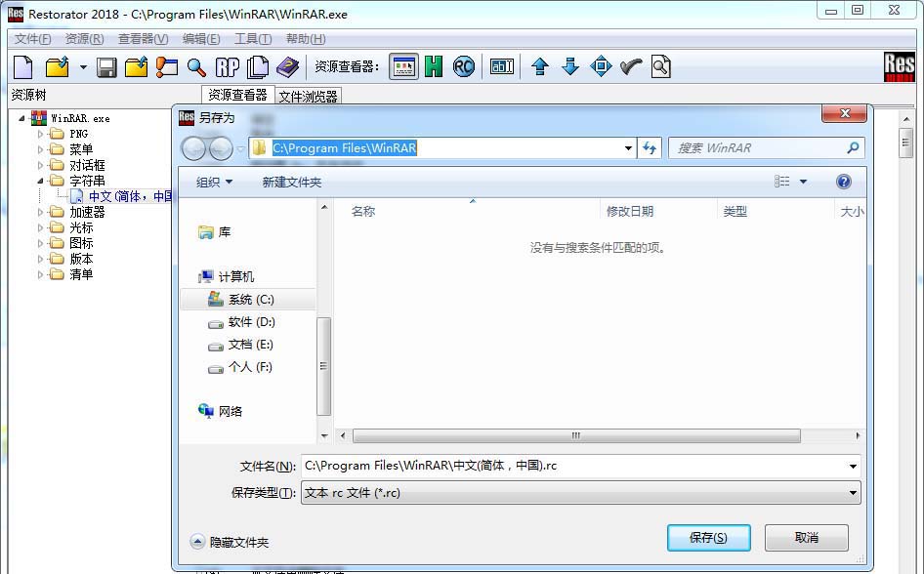Viewport: 924px width, 574px height.
Task: Select the 中文(简体，中国 string resource item
Action: coord(130,196)
